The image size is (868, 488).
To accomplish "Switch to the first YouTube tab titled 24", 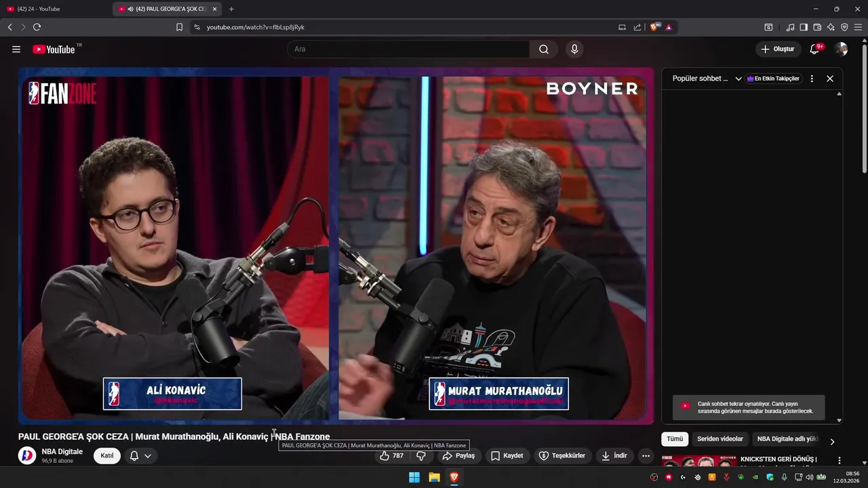I will (54, 9).
